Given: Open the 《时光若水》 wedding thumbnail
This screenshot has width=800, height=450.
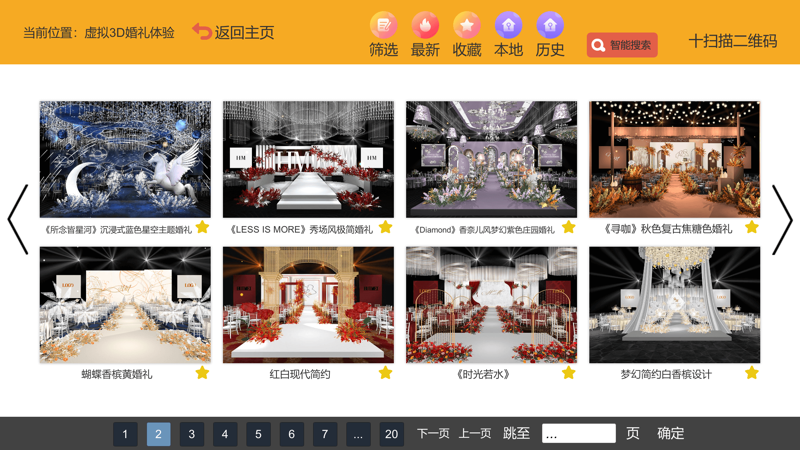Looking at the screenshot, I should (491, 305).
